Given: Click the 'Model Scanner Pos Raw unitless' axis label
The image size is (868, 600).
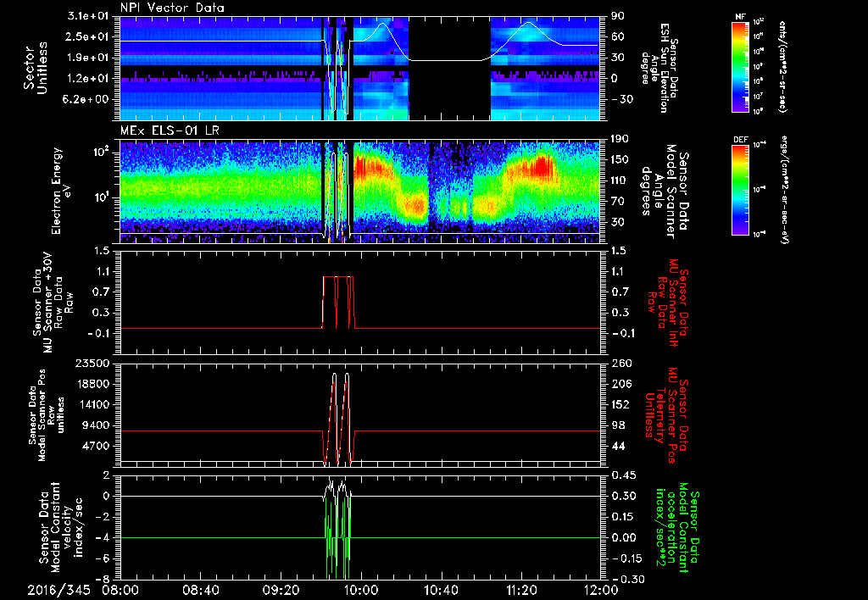Looking at the screenshot, I should click(46, 415).
